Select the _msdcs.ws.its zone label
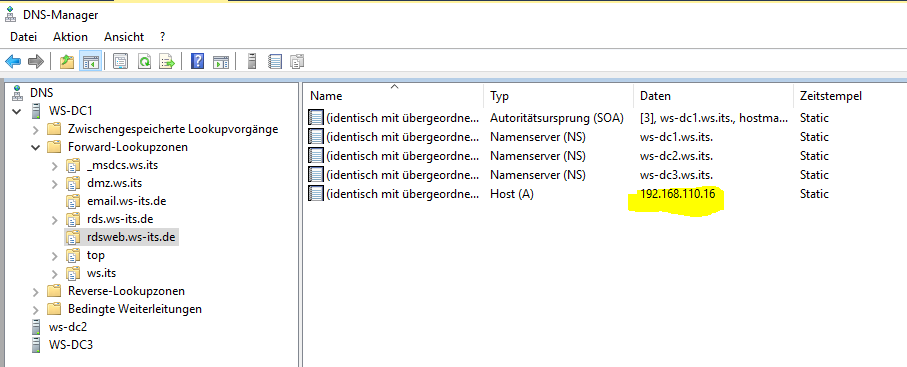Image resolution: width=907 pixels, height=367 pixels. pos(123,165)
